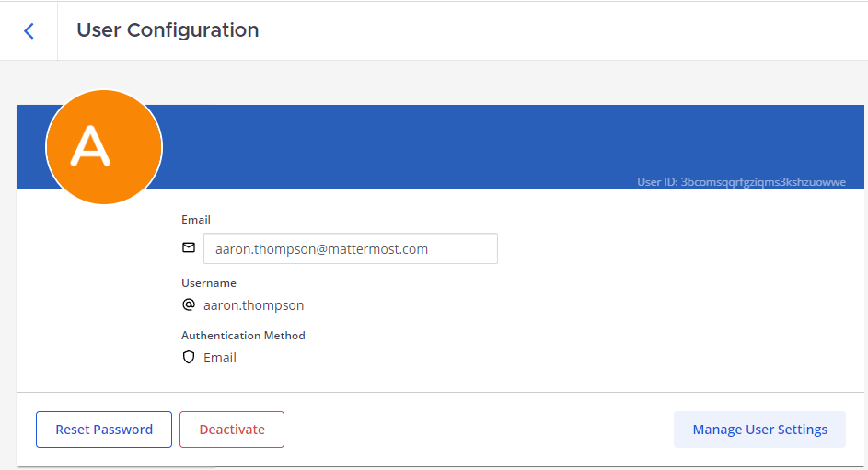The width and height of the screenshot is (868, 470).
Task: Focus the email address input field
Action: tap(350, 248)
